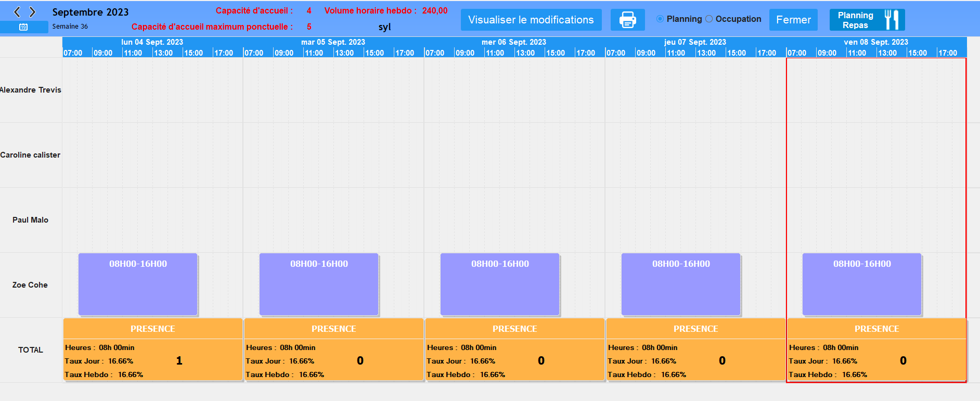
Task: Open the Planning Repas view
Action: (856, 20)
